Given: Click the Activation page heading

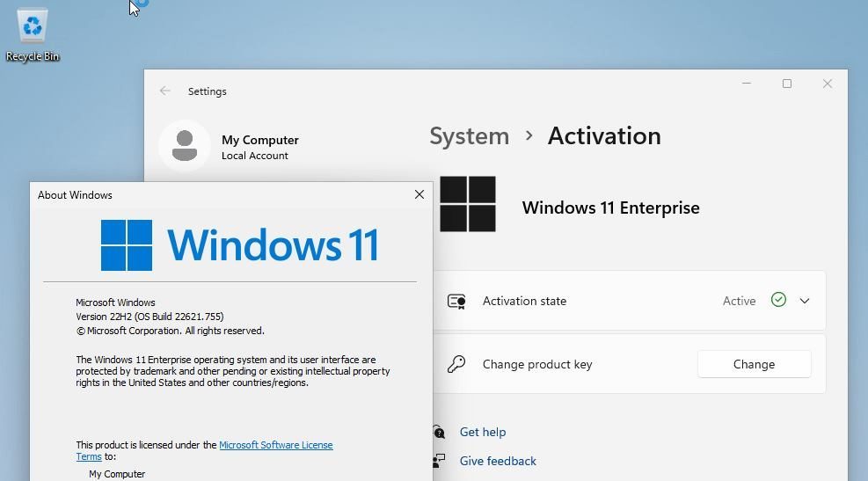Looking at the screenshot, I should coord(604,136).
